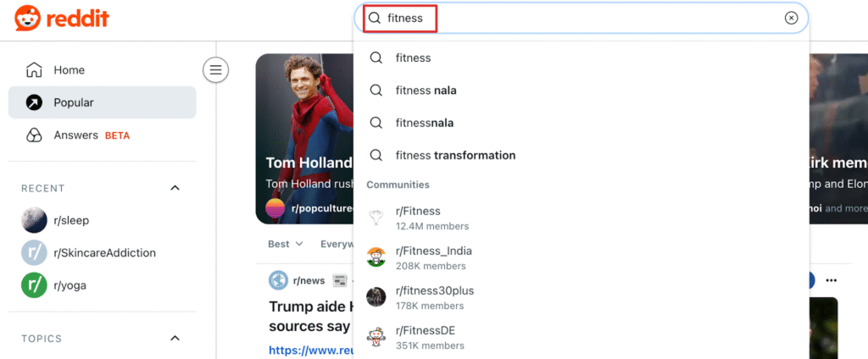Click the hamburger collapse navigation button

click(x=215, y=69)
